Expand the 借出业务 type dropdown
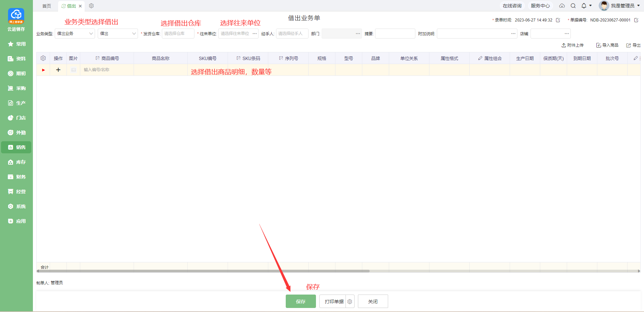The width and height of the screenshot is (644, 312). 75,34
